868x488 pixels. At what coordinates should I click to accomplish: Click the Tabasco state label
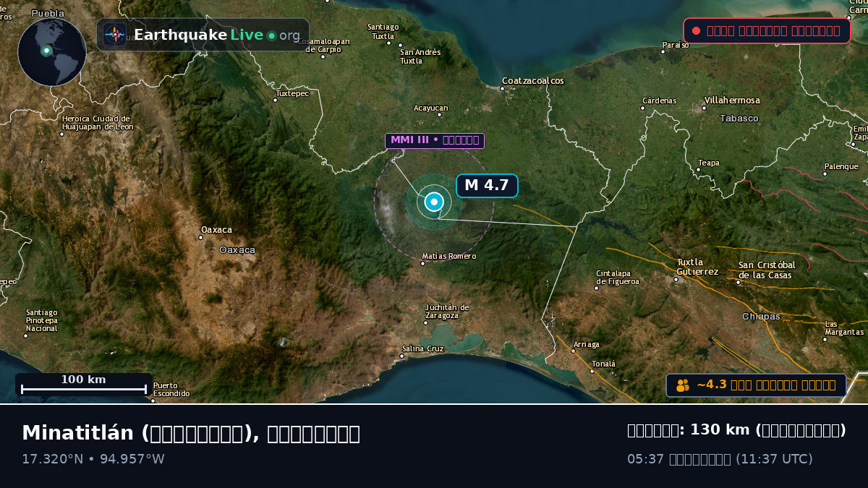[739, 118]
